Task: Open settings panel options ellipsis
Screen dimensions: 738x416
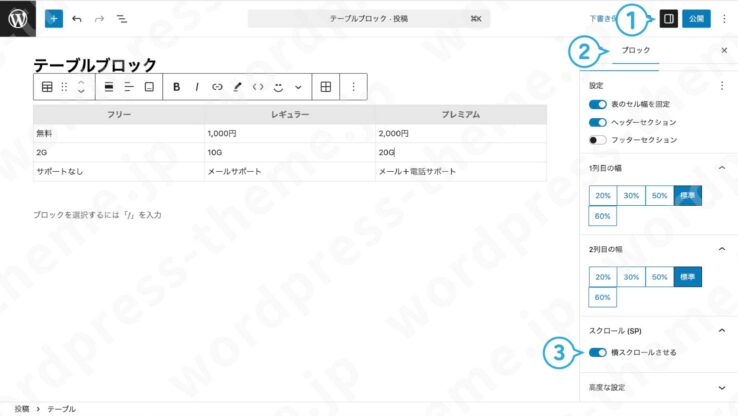Action: [x=722, y=86]
